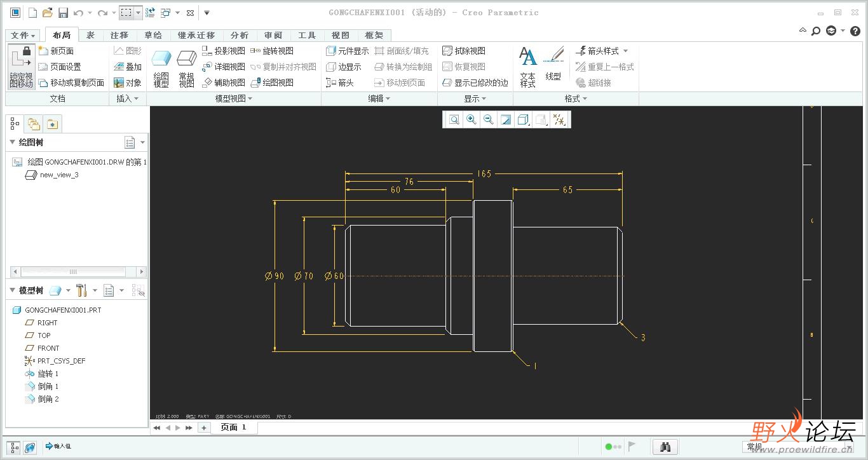Viewport: 868px width, 460px height.
Task: Expand the 插入 (Insert) group dropdown
Action: (x=127, y=98)
